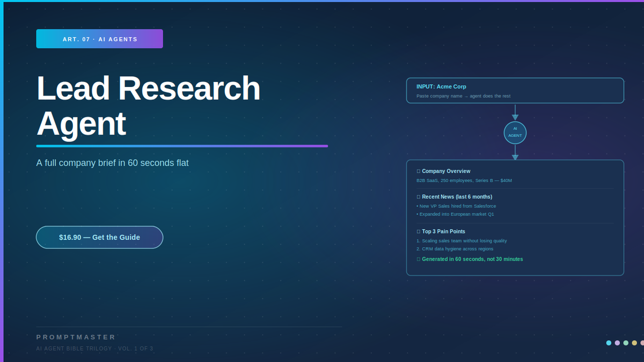
Task: Click the "Company Overview" heading
Action: (446, 171)
